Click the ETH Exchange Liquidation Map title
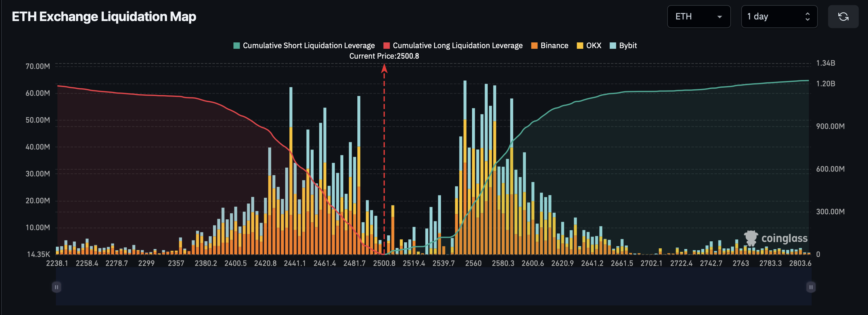 pyautogui.click(x=104, y=16)
